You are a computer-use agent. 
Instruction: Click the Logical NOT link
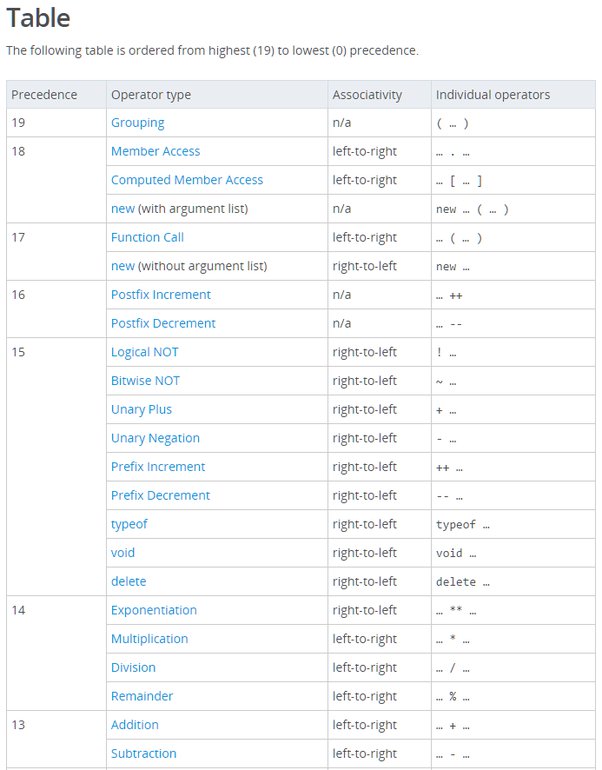pyautogui.click(x=144, y=352)
